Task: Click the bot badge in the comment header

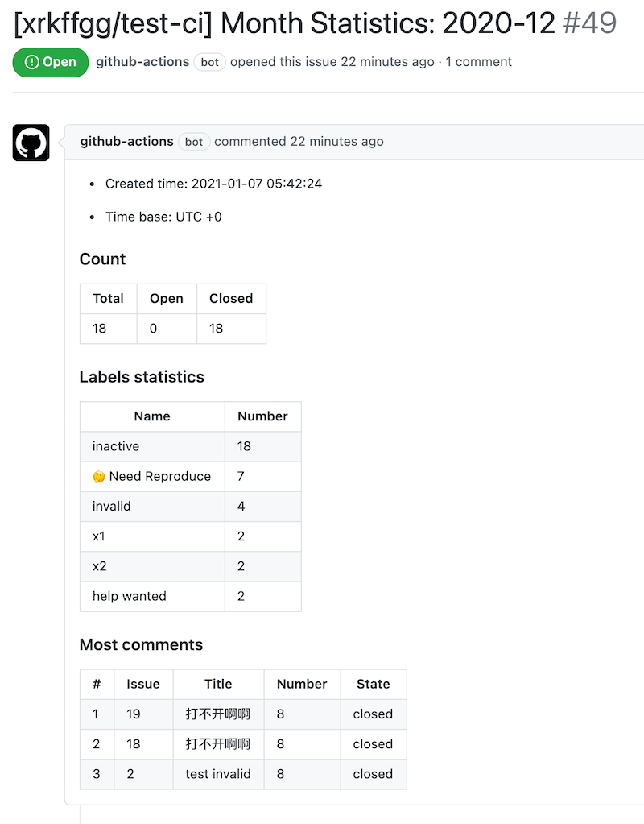Action: tap(194, 142)
